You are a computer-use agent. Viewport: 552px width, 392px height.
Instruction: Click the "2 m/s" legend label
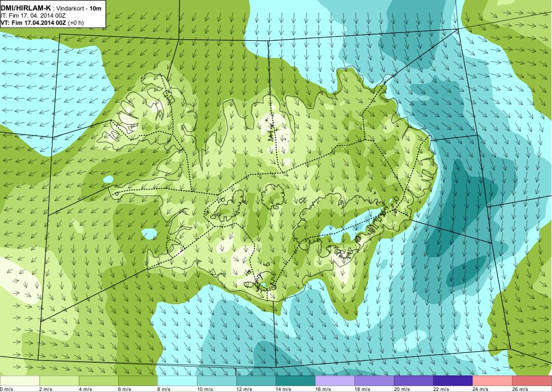tap(46, 389)
